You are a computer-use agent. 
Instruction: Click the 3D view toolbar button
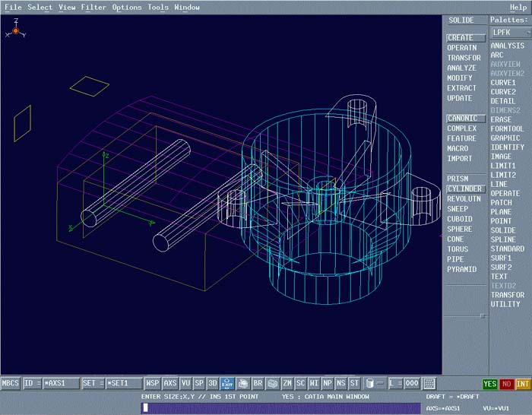click(213, 384)
